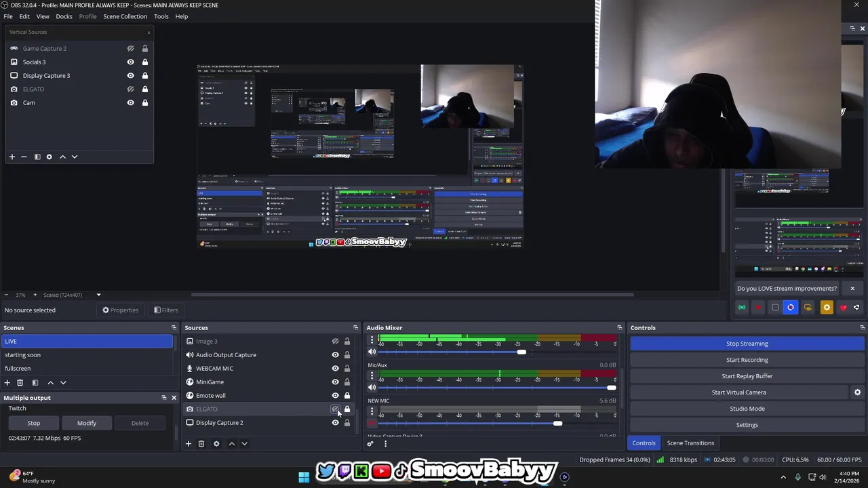
Task: Zoom in preview with plus icon
Action: point(35,295)
